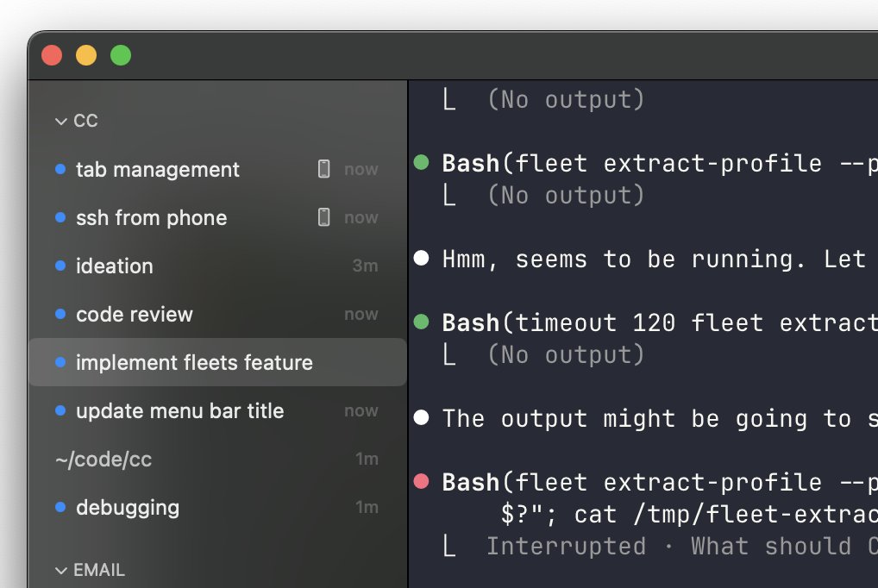Select the ideation session
This screenshot has height=588, width=878.
click(217, 266)
